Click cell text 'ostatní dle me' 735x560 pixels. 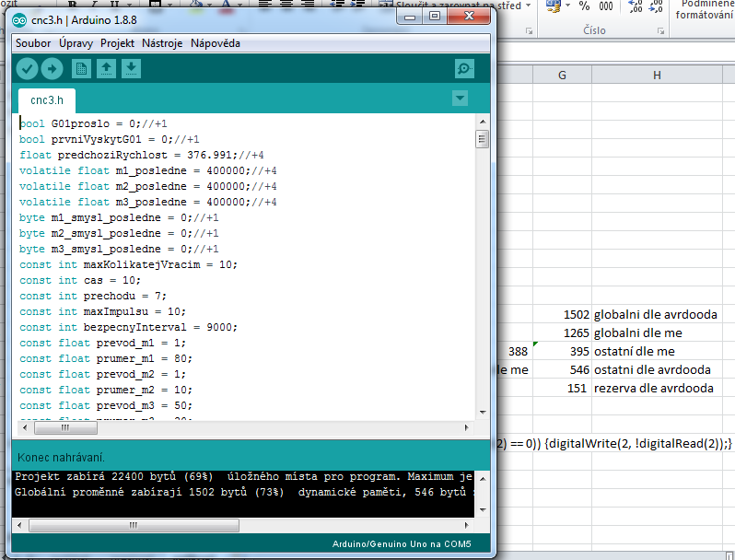tap(635, 352)
